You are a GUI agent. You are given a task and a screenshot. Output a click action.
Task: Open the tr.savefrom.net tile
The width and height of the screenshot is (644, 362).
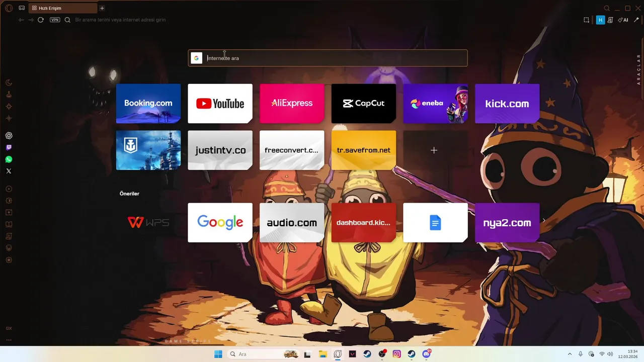(x=364, y=150)
